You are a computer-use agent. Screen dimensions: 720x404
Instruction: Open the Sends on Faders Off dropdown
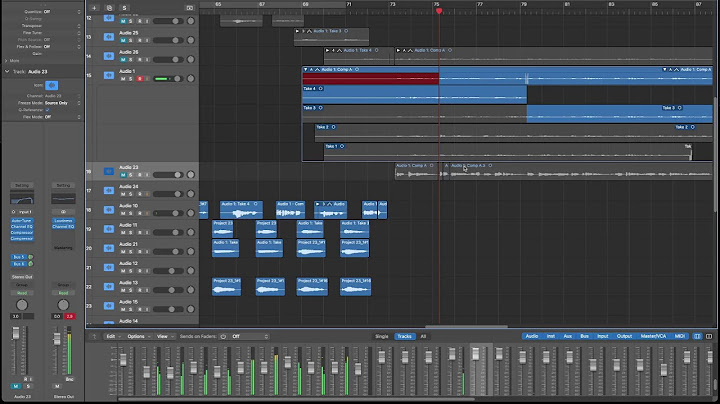pos(249,337)
